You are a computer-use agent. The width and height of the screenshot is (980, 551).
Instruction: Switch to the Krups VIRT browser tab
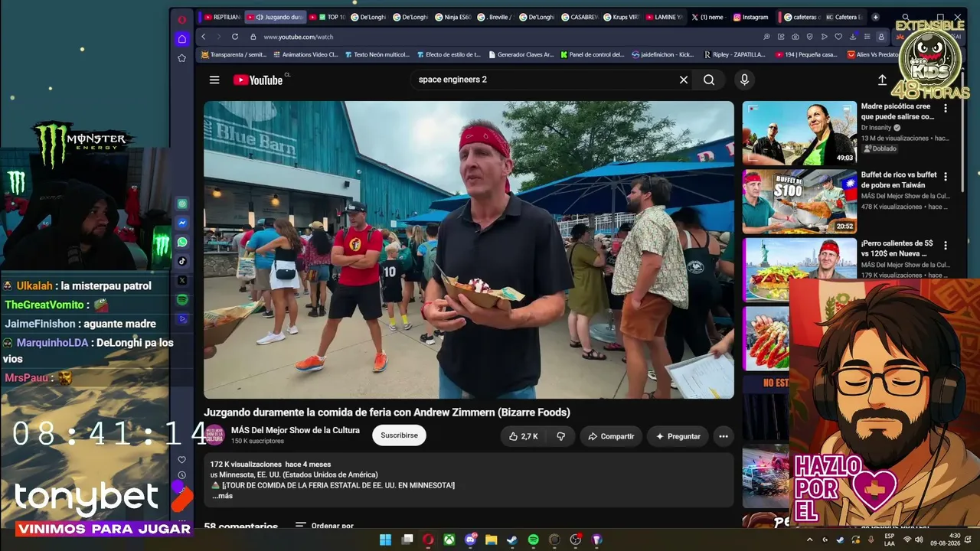[622, 17]
